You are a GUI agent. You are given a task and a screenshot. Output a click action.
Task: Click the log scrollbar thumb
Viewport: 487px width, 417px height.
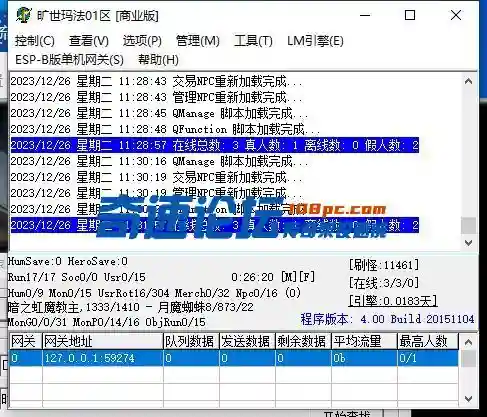[468, 226]
